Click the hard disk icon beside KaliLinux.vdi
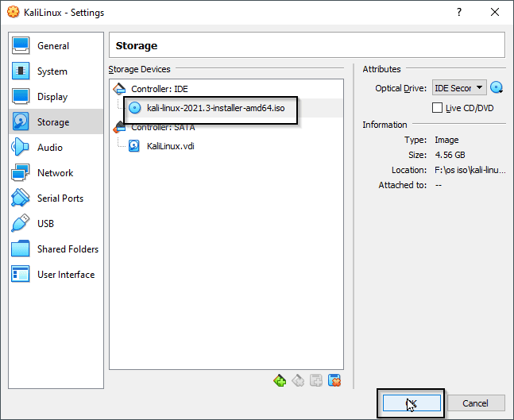 click(134, 146)
